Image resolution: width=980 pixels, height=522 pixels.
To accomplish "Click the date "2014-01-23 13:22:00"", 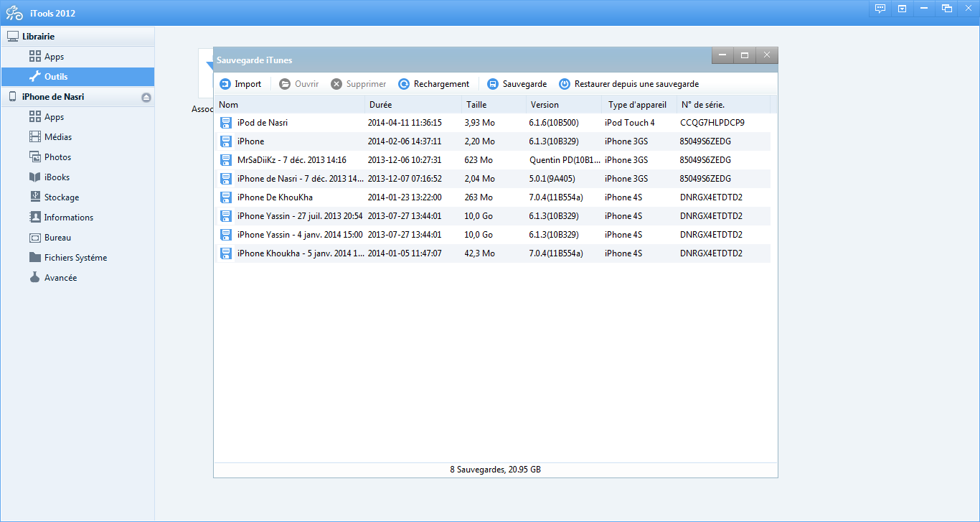I will pos(405,197).
